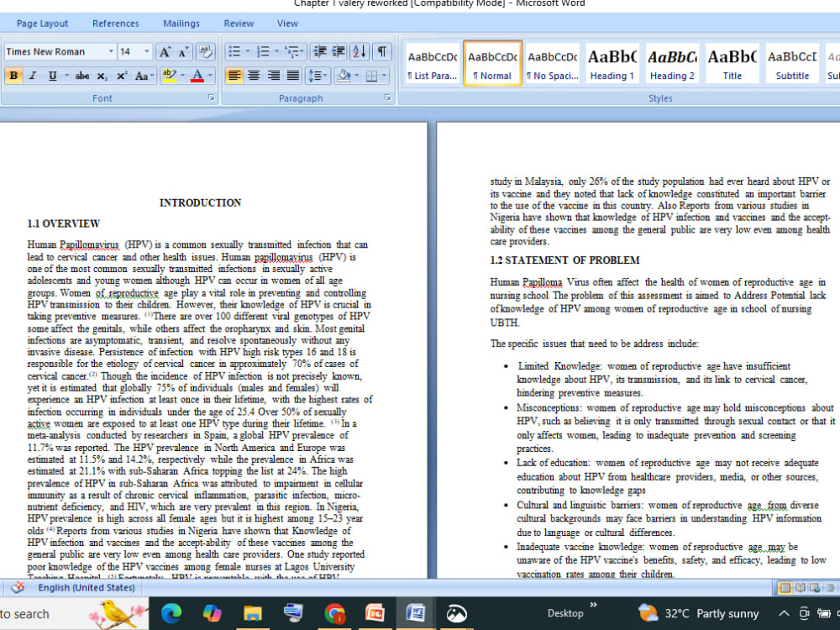The image size is (840, 630).
Task: Apply strikethrough formatting
Action: (x=82, y=76)
